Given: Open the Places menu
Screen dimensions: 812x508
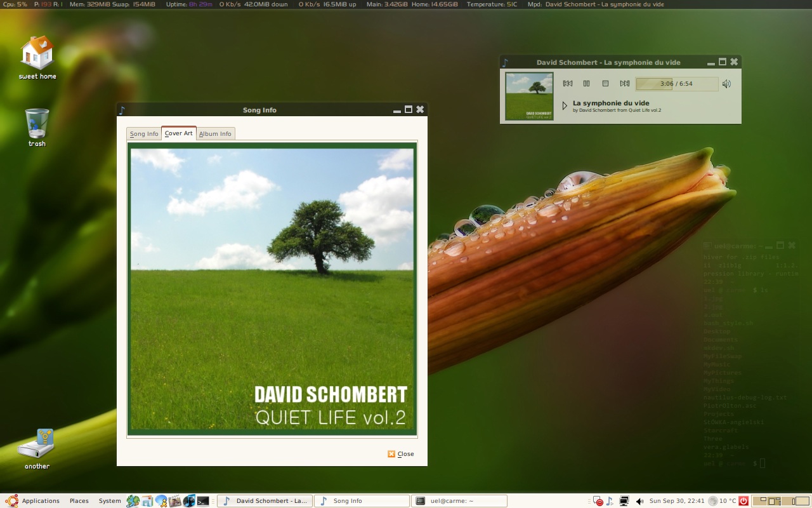Looking at the screenshot, I should coord(79,501).
